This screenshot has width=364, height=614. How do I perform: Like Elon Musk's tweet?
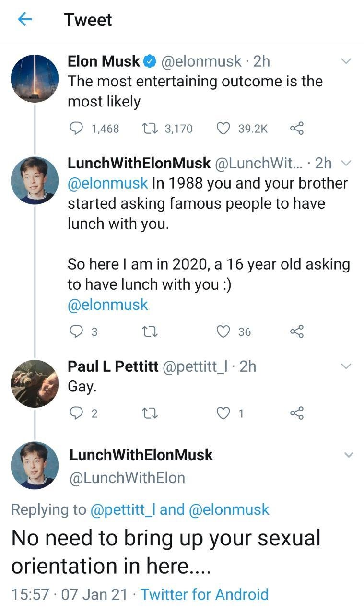pos(223,128)
